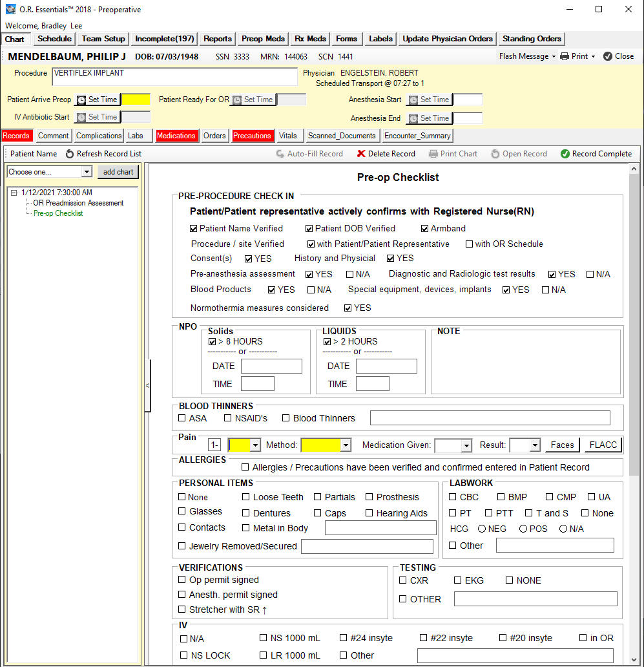644x667 pixels.
Task: Click the Patient Name toolbar button
Action: click(34, 154)
